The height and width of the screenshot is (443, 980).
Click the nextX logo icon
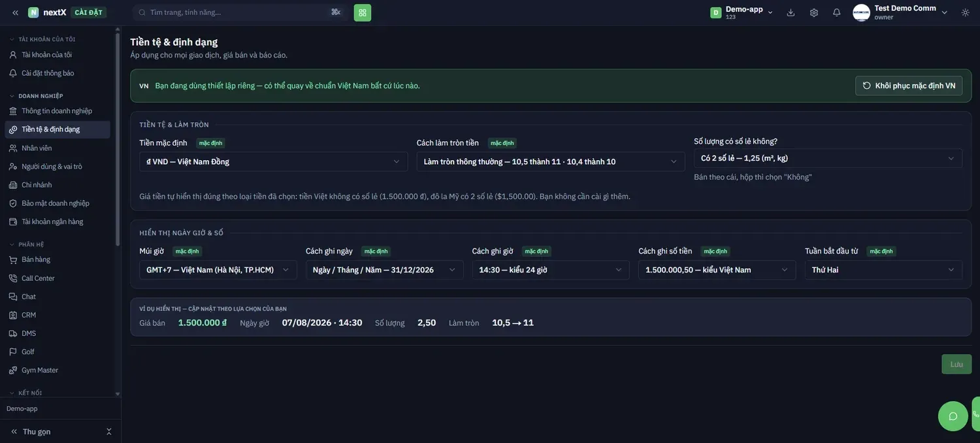click(x=33, y=12)
